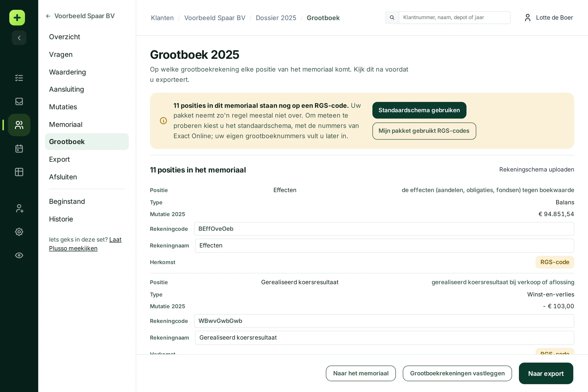The width and height of the screenshot is (588, 392).
Task: Select the Grootboek menu item
Action: [x=87, y=142]
